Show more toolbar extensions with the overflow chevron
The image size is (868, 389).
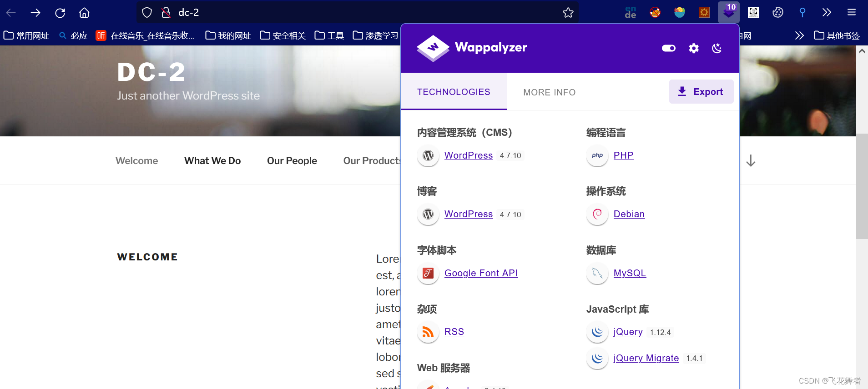pos(827,12)
